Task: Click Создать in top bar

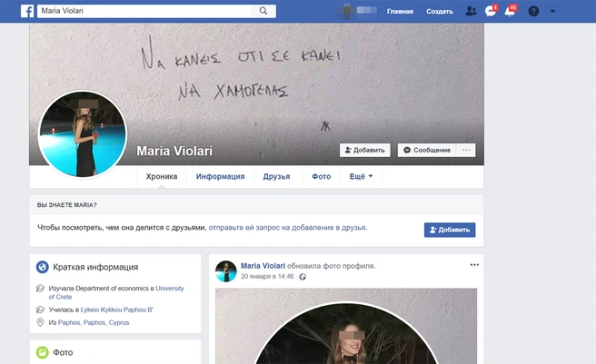Action: point(440,12)
